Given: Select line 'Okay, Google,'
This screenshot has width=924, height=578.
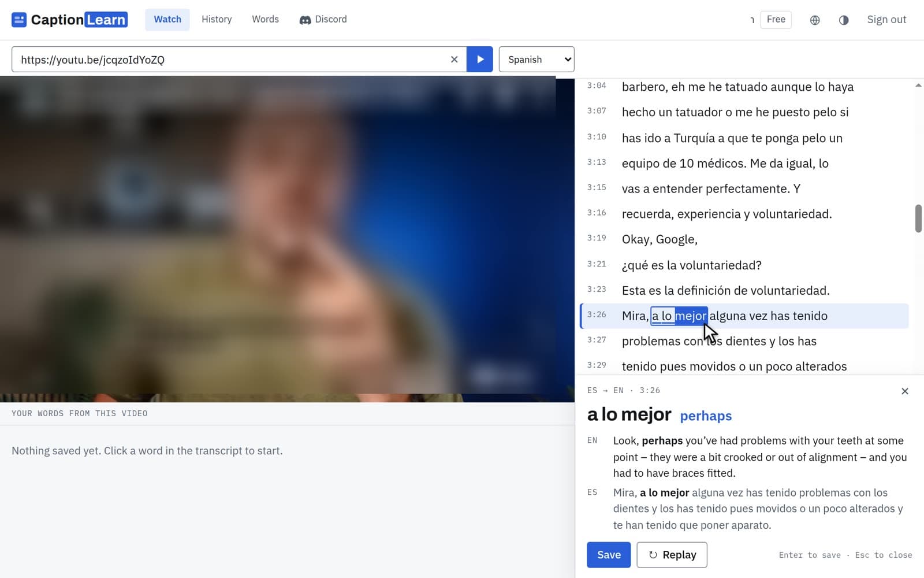Looking at the screenshot, I should pyautogui.click(x=744, y=239).
